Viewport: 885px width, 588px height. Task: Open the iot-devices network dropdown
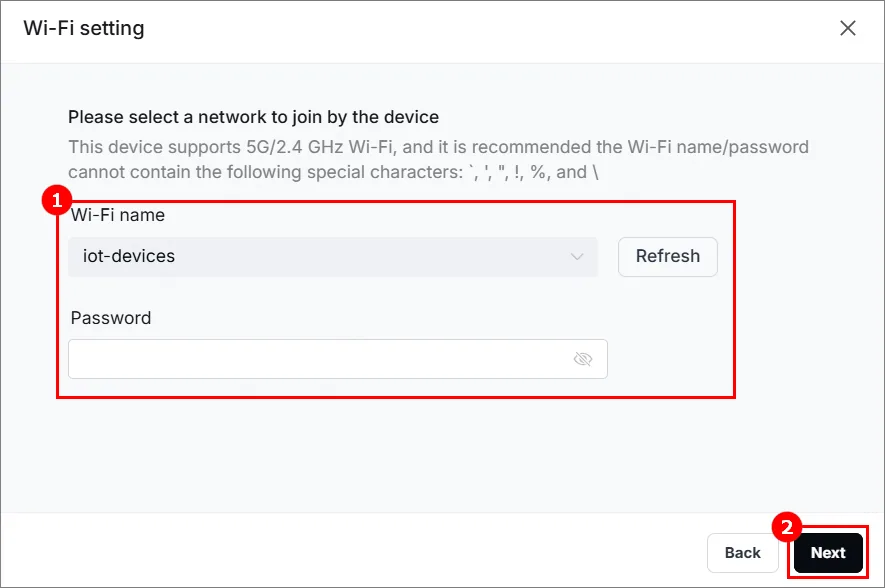pos(332,257)
